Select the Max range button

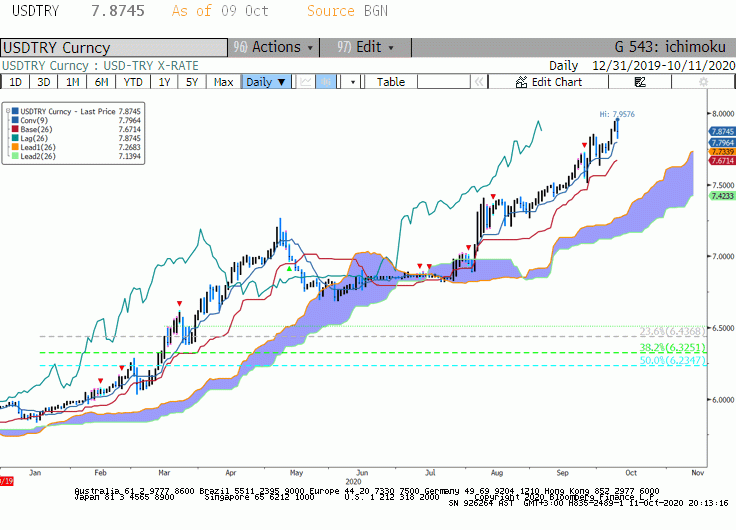pos(223,82)
